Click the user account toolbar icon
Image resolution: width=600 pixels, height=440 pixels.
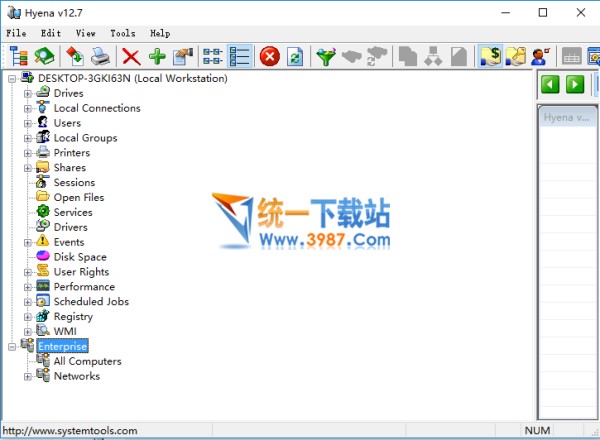pyautogui.click(x=540, y=57)
